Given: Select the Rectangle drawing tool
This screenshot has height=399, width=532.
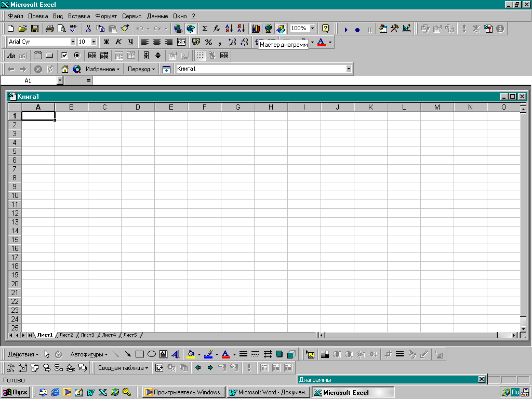Looking at the screenshot, I should click(x=139, y=354).
